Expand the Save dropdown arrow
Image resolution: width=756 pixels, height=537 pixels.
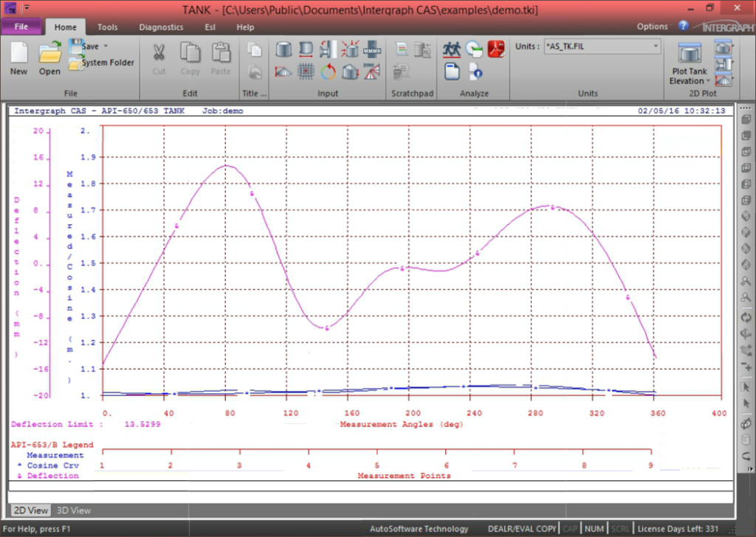[106, 46]
